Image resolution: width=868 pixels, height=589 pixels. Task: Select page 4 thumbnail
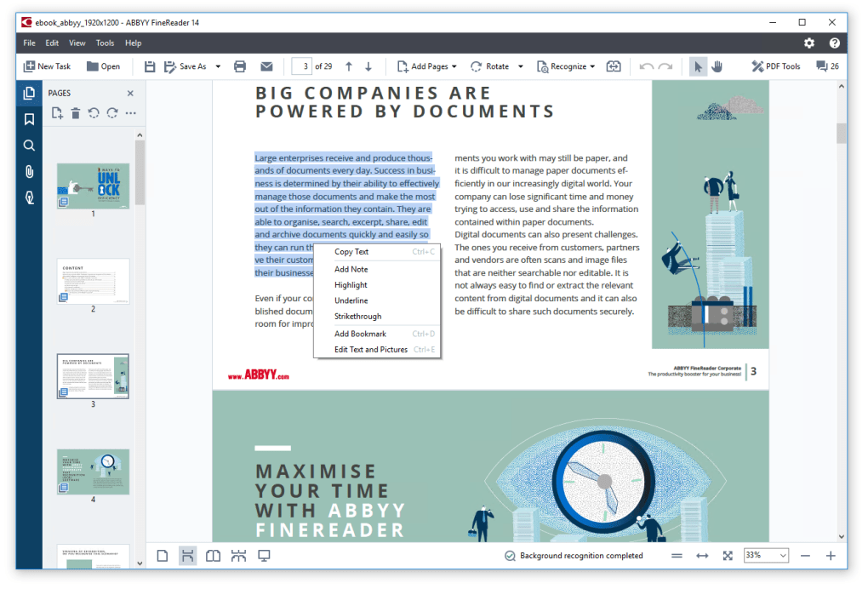(x=93, y=472)
